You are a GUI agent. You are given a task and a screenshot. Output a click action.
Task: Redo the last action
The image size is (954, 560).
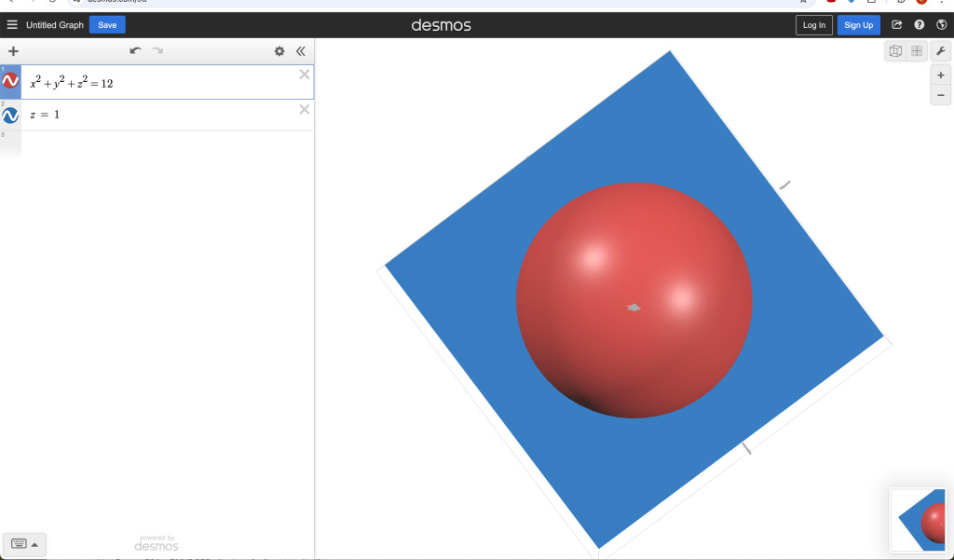click(157, 51)
